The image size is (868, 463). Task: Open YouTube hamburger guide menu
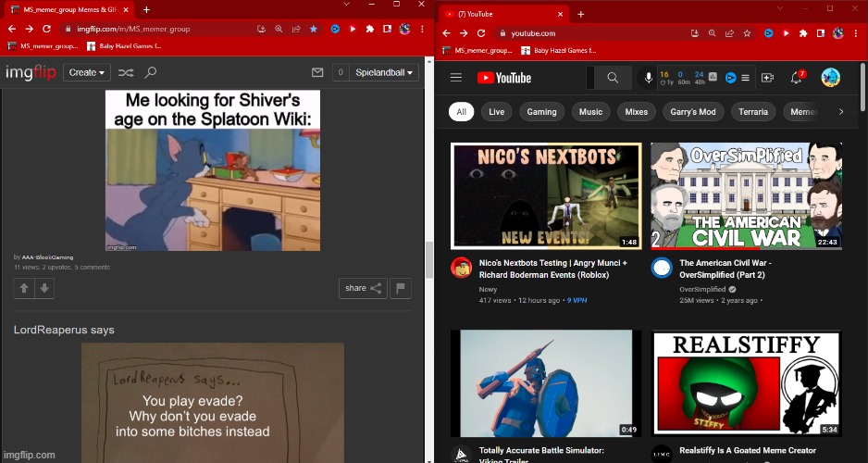455,78
